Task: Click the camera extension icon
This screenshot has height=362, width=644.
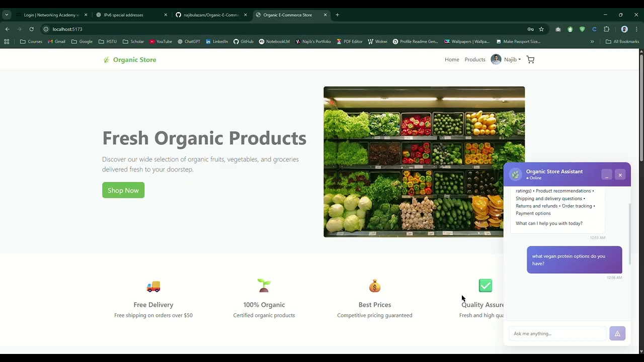Action: click(x=558, y=29)
